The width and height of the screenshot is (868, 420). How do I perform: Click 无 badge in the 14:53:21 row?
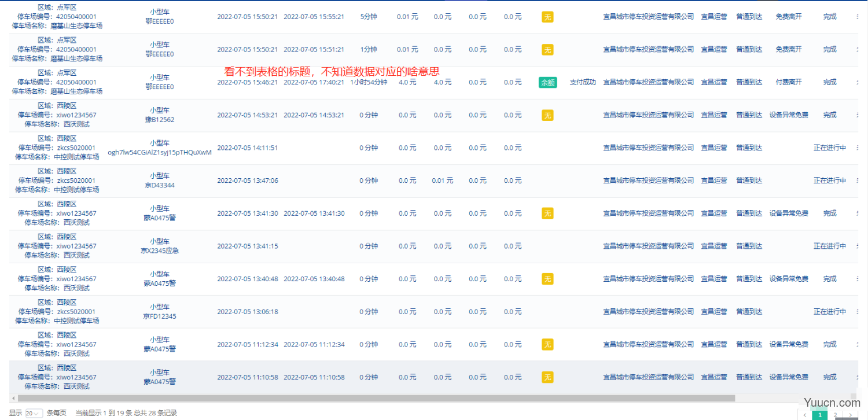point(547,115)
